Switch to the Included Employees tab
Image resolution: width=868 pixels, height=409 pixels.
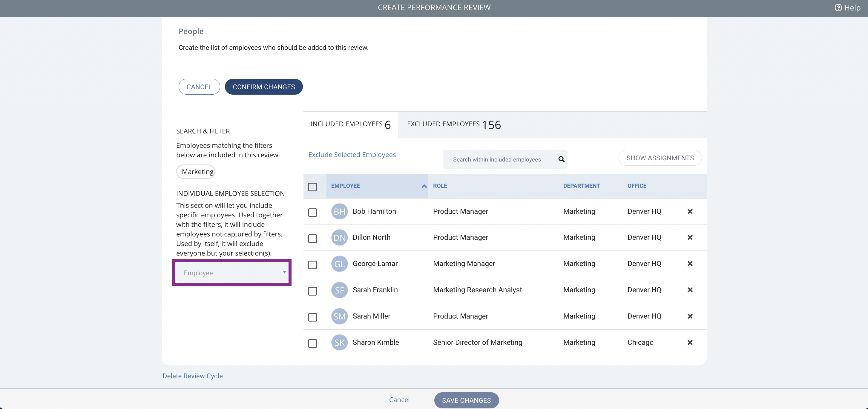click(351, 124)
